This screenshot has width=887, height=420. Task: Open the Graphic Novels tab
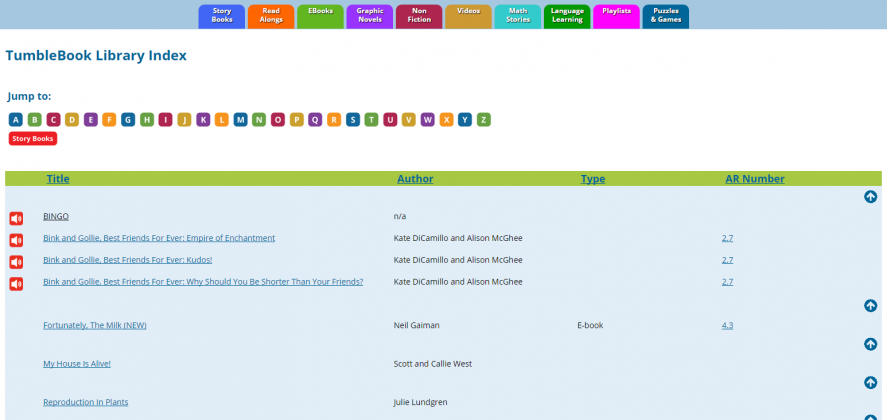point(369,15)
